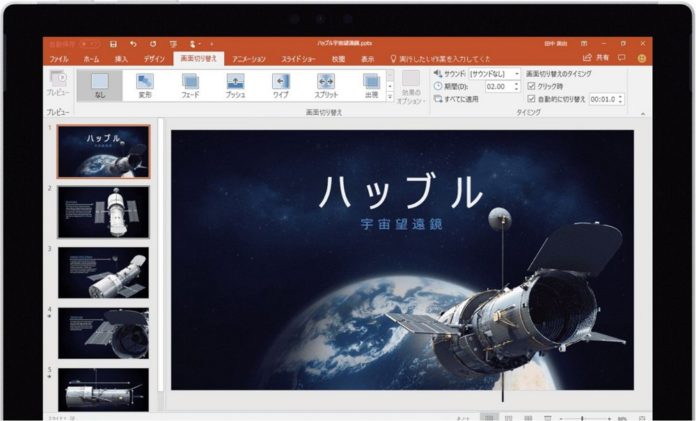The image size is (696, 421).
Task: Collapse the ribbon with the chevron
Action: click(x=643, y=114)
